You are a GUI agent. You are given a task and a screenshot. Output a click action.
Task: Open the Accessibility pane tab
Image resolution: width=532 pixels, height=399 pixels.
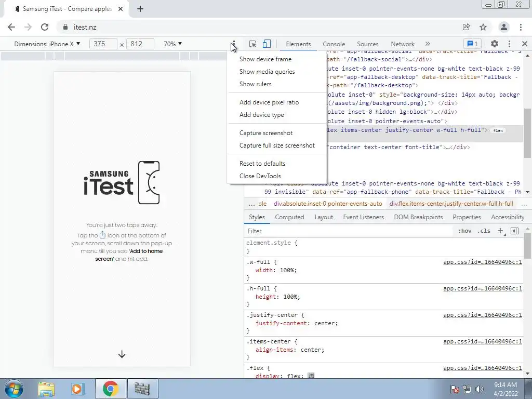(508, 217)
